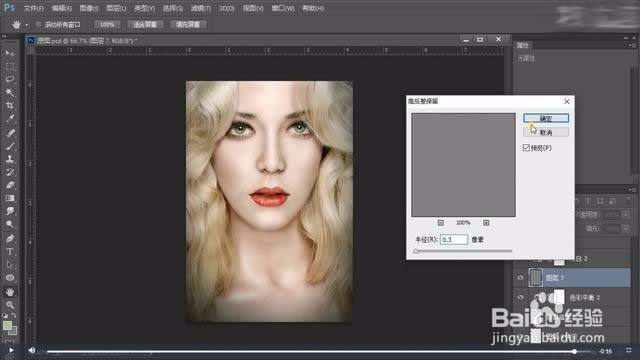The height and width of the screenshot is (360, 640).
Task: Click the 填充屏幕 fill screen button
Action: tap(188, 25)
